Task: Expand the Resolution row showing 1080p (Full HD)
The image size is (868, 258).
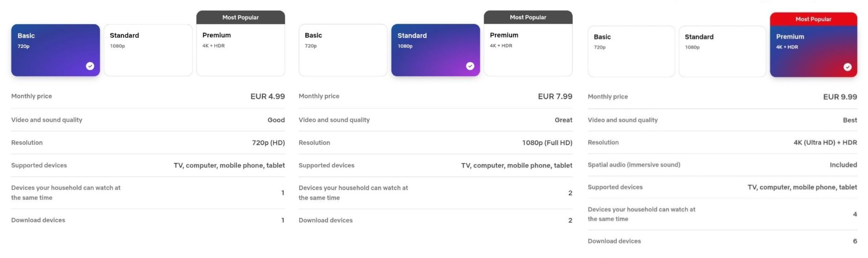Action: [435, 142]
